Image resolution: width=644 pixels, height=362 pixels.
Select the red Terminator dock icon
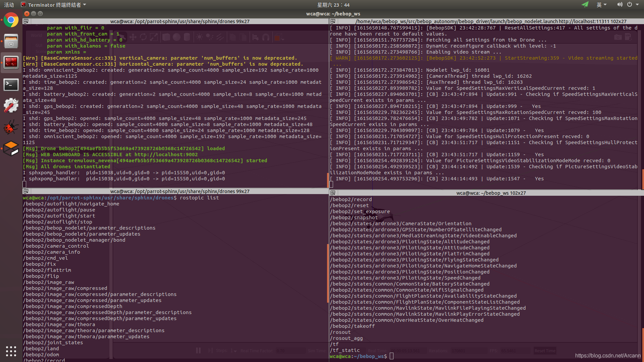coord(11,62)
